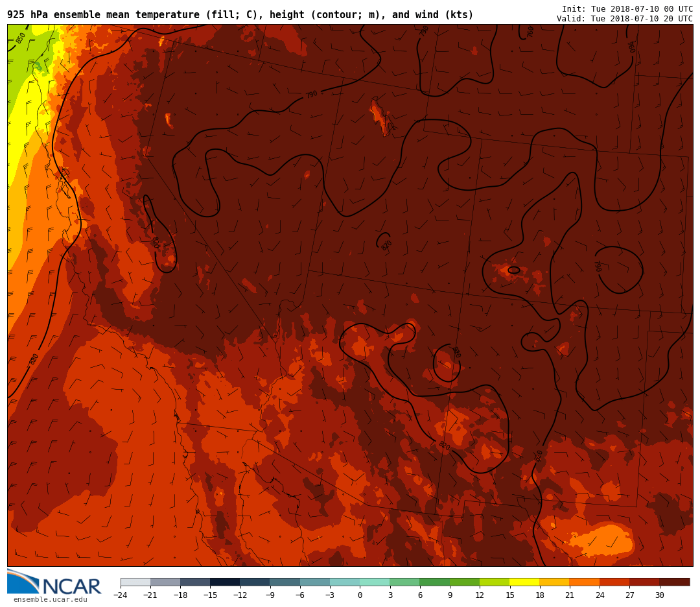Click the colorbar tick label -12
The image size is (700, 607).
point(240,595)
